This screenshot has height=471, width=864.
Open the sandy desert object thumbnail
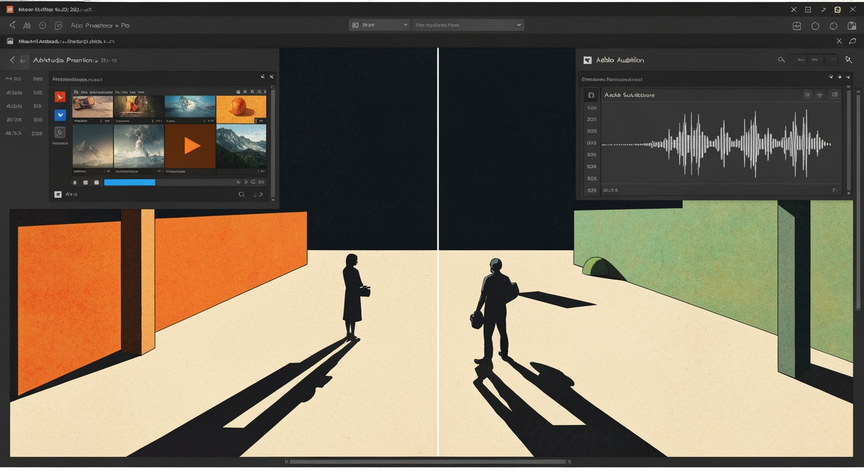pos(93,106)
